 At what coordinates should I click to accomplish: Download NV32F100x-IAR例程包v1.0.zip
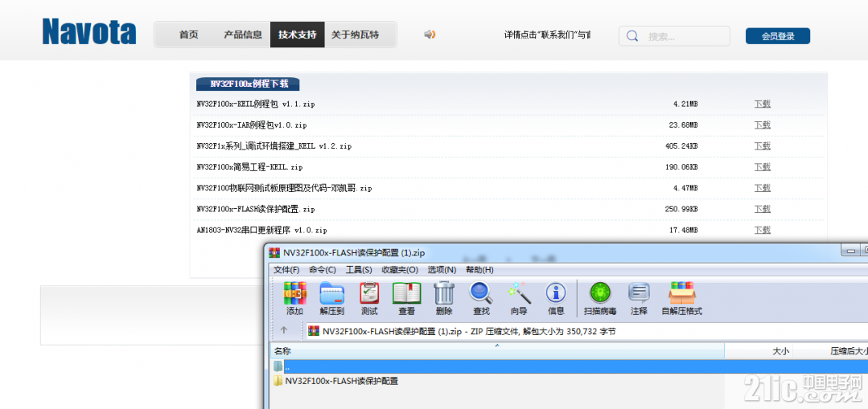763,125
